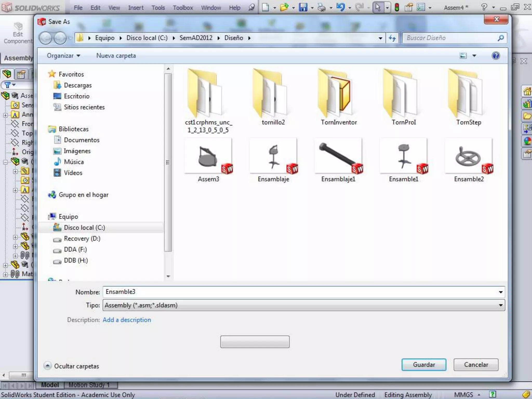532x399 pixels.
Task: Open the Toolbox menu
Action: (x=183, y=8)
